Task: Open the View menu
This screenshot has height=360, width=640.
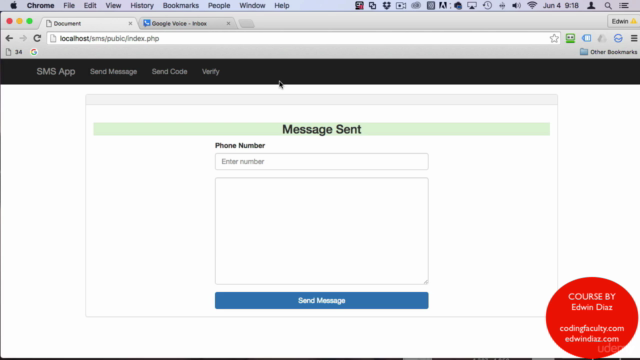Action: [113, 6]
